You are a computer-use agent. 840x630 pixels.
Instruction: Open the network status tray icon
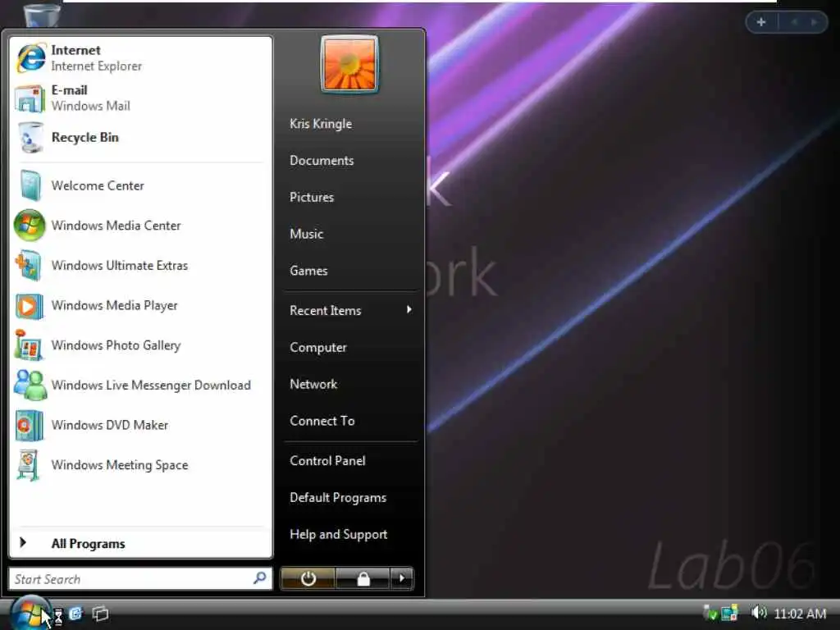click(729, 612)
